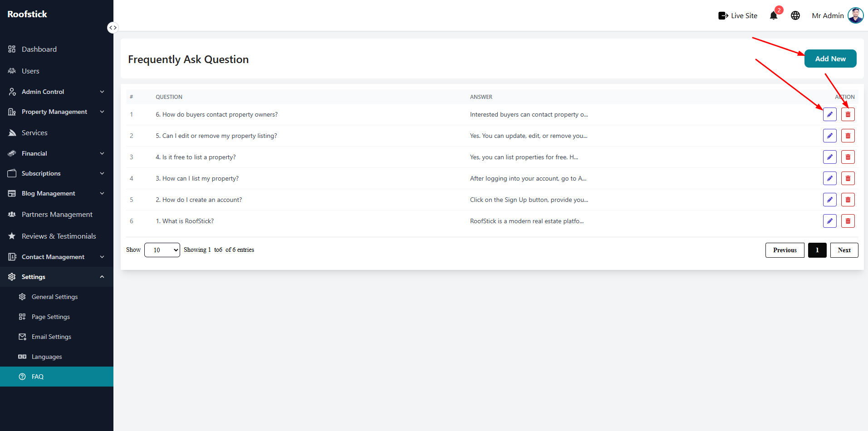Delete the 'How do I create an account?' FAQ
This screenshot has width=868, height=431.
848,200
